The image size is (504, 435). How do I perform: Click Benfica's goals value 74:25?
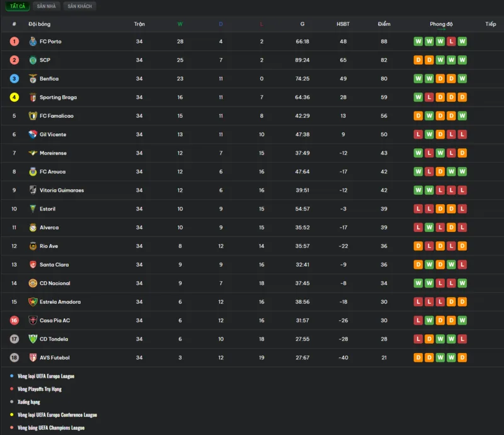[302, 79]
